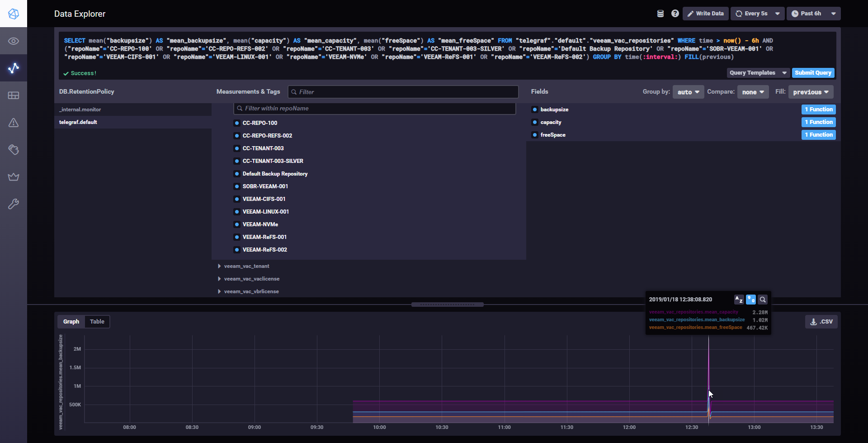Click mean_freeSpace series in legend
Viewport: 868px width, 443px height.
click(x=695, y=328)
